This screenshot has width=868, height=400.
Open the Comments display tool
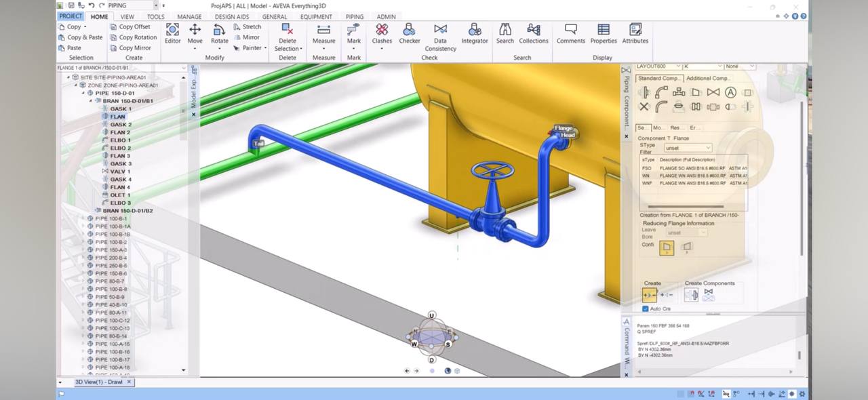click(x=571, y=34)
